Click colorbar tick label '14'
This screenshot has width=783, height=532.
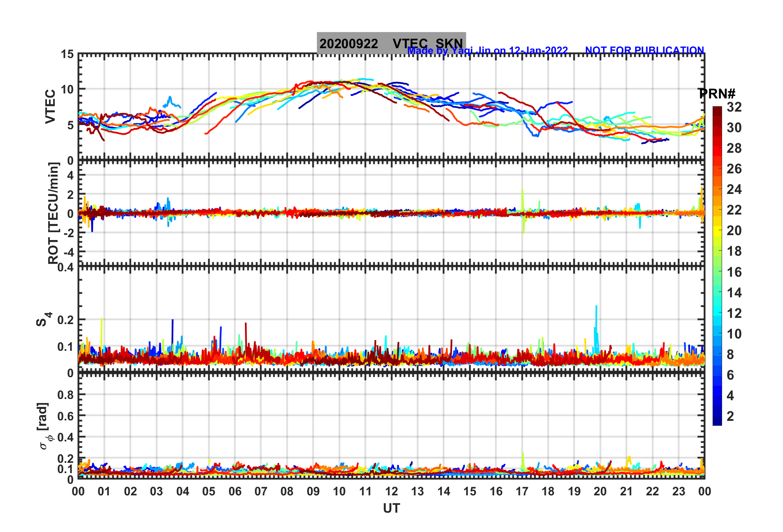[x=734, y=293]
